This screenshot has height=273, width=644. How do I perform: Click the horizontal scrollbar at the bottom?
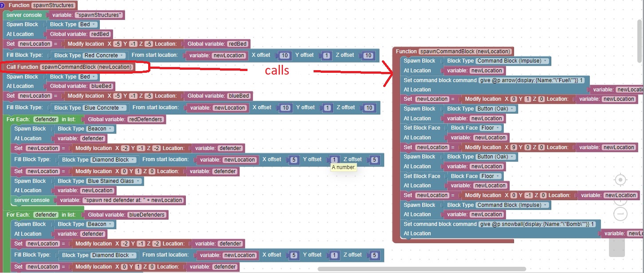point(421,269)
